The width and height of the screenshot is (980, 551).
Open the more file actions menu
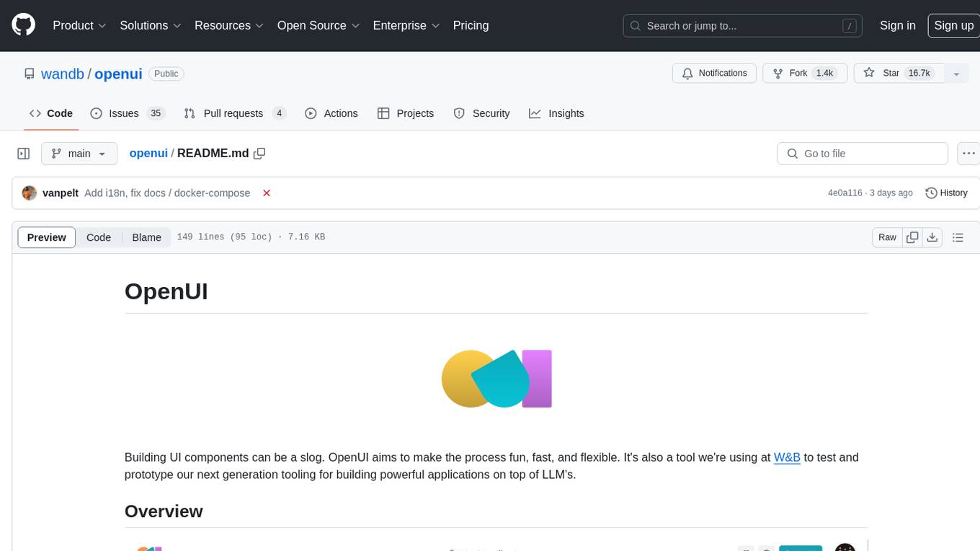coord(968,154)
